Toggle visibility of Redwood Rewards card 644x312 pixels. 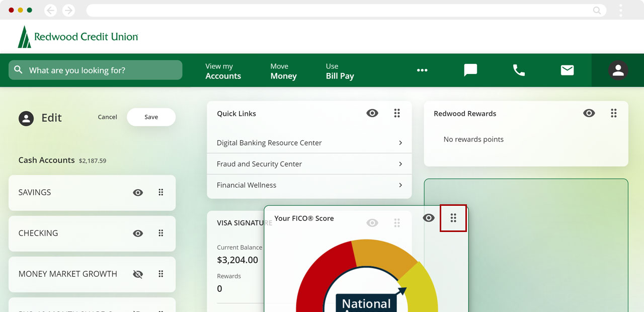pyautogui.click(x=589, y=113)
